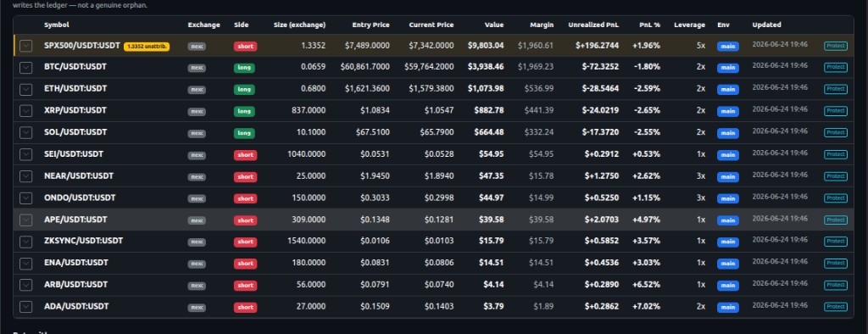Click Protect for the ENA position
This screenshot has height=334, width=868.
[x=835, y=263]
